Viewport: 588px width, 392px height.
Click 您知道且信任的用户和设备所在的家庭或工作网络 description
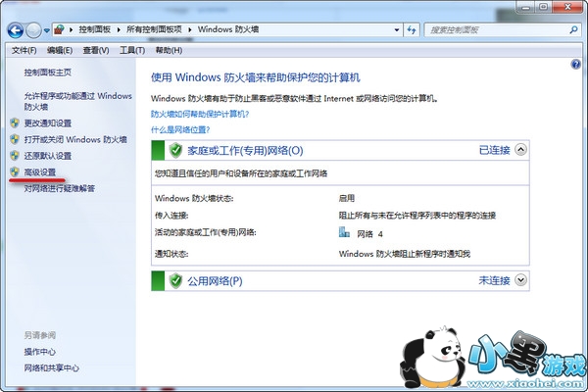click(x=241, y=173)
